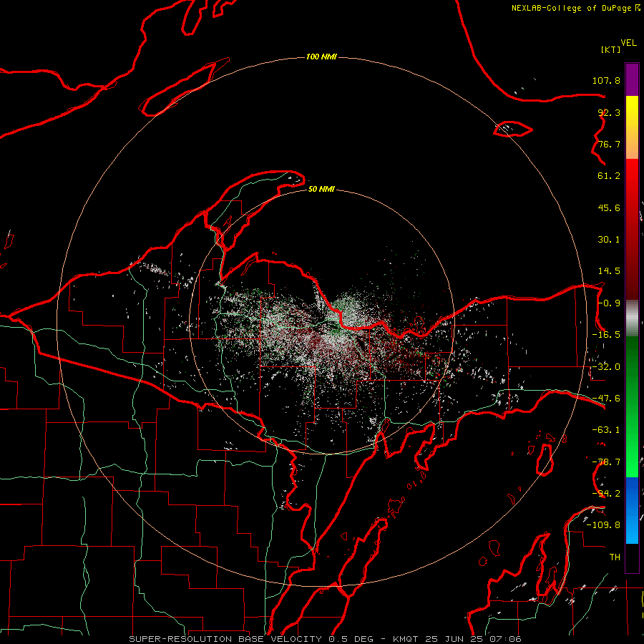Select the 61.2 scale value
644x644 pixels.
[x=609, y=176]
